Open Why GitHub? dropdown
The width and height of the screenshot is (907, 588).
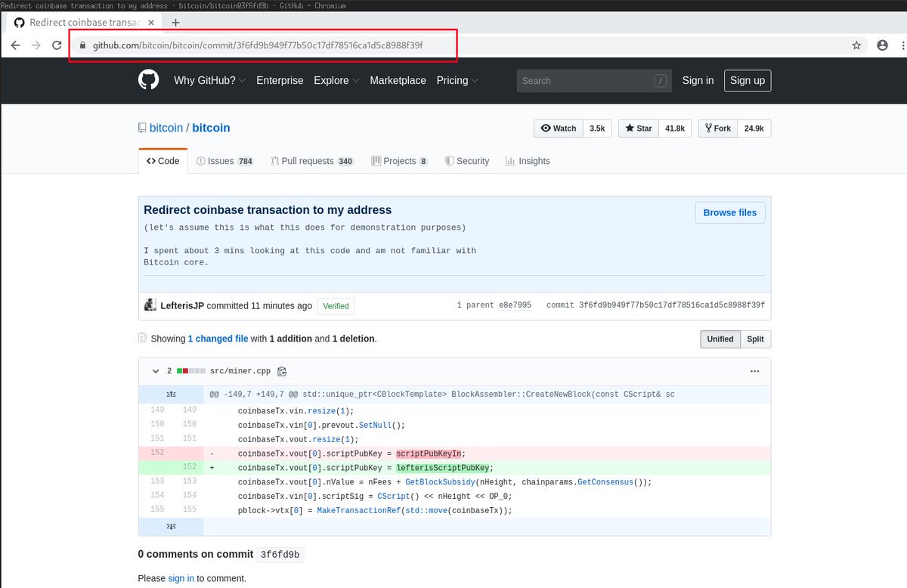209,80
